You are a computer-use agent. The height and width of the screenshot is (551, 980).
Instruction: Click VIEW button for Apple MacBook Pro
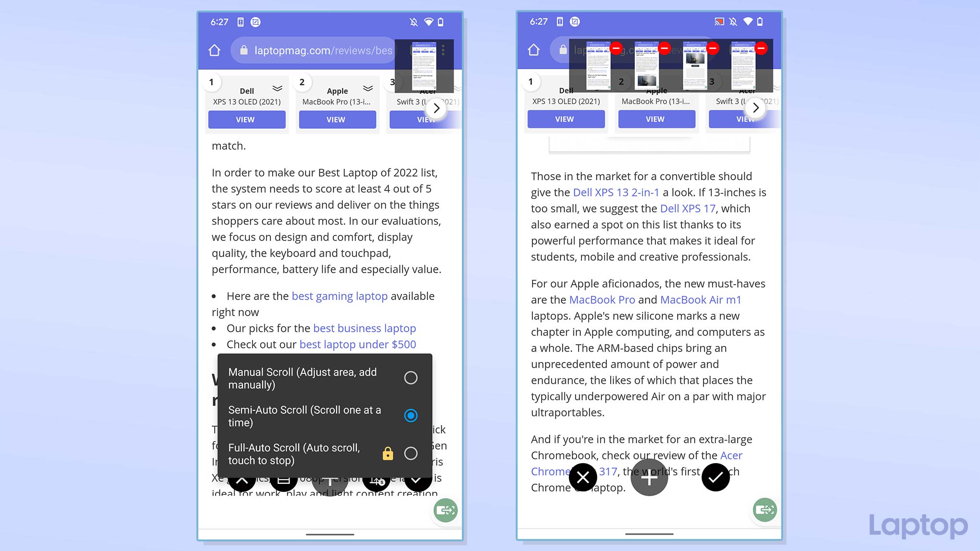335,119
